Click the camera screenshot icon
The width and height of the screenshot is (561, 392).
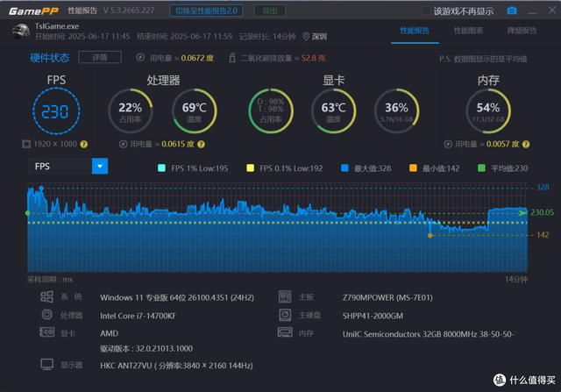[x=512, y=11]
